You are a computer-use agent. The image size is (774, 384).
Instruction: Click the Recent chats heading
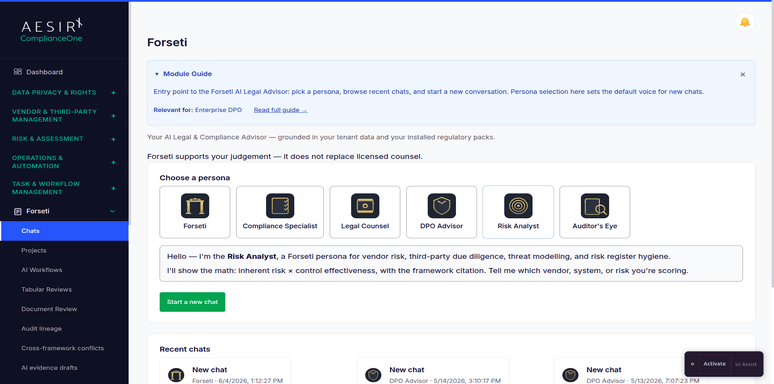coord(185,349)
